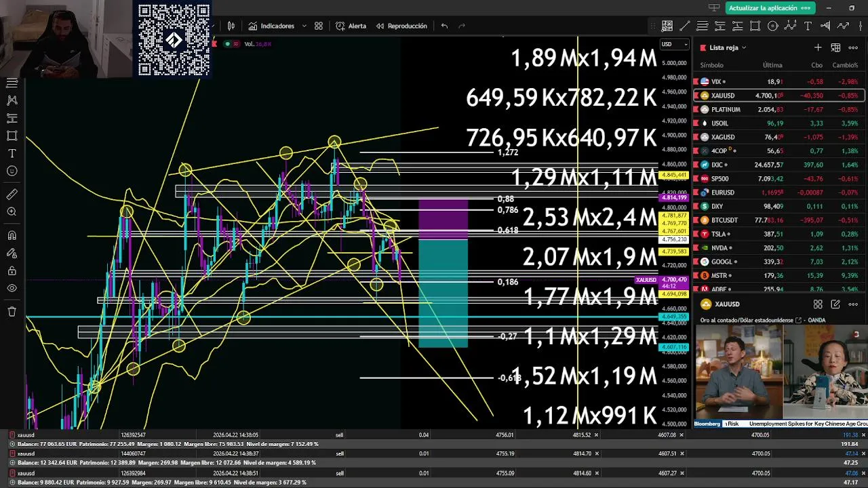
Task: Toggle the red flag on TSLA row
Action: click(x=696, y=234)
